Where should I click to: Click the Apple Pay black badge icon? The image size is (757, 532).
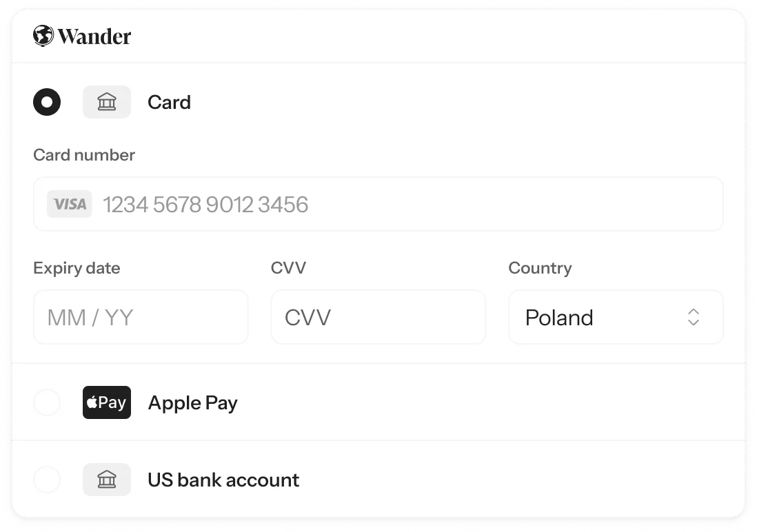107,402
